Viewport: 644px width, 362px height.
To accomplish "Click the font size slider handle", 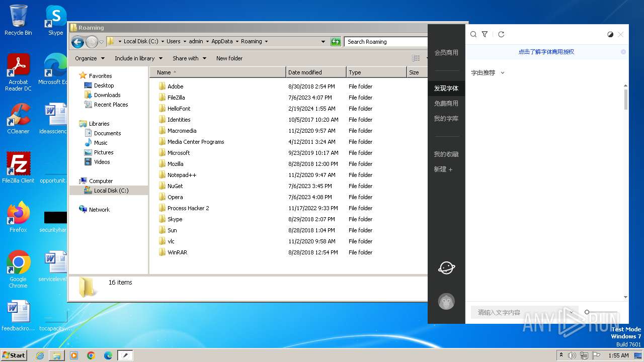I will [587, 312].
